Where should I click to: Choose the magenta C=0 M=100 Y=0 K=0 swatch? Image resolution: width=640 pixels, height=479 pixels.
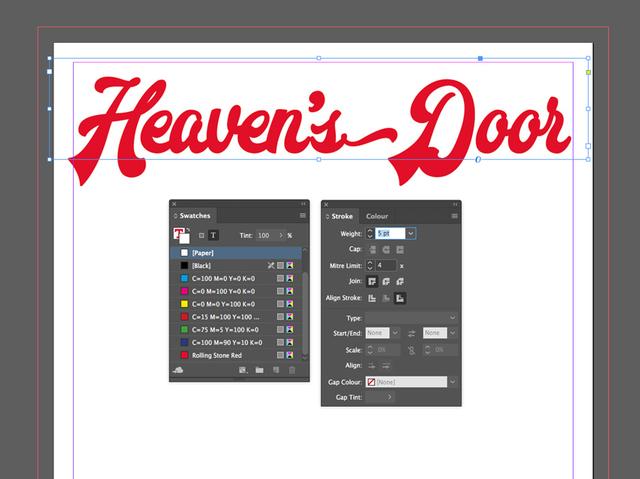237,291
